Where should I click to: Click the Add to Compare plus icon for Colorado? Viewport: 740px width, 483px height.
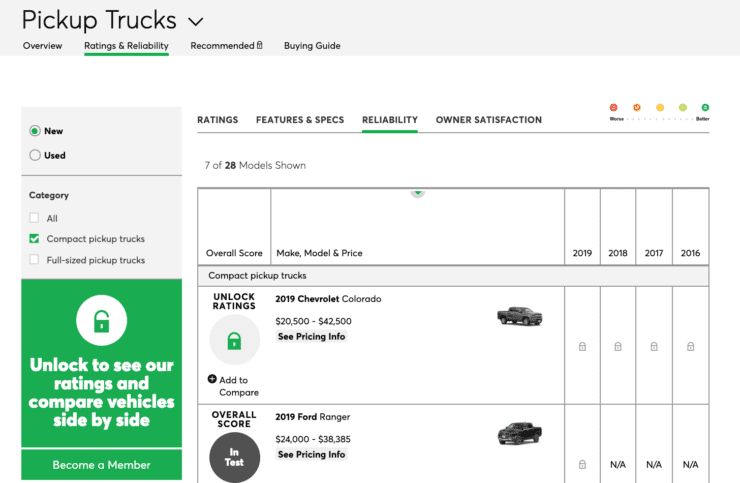point(212,379)
